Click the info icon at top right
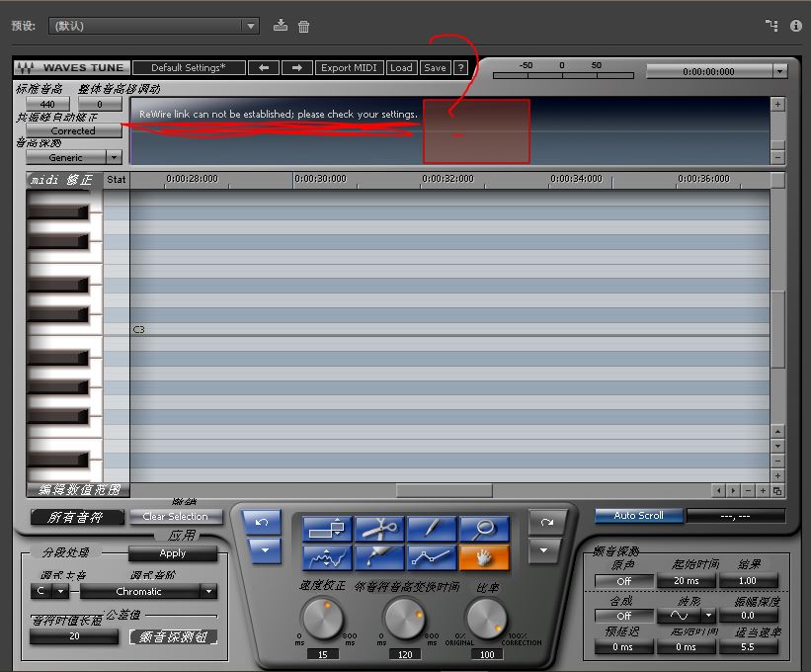The image size is (811, 672). click(x=795, y=26)
